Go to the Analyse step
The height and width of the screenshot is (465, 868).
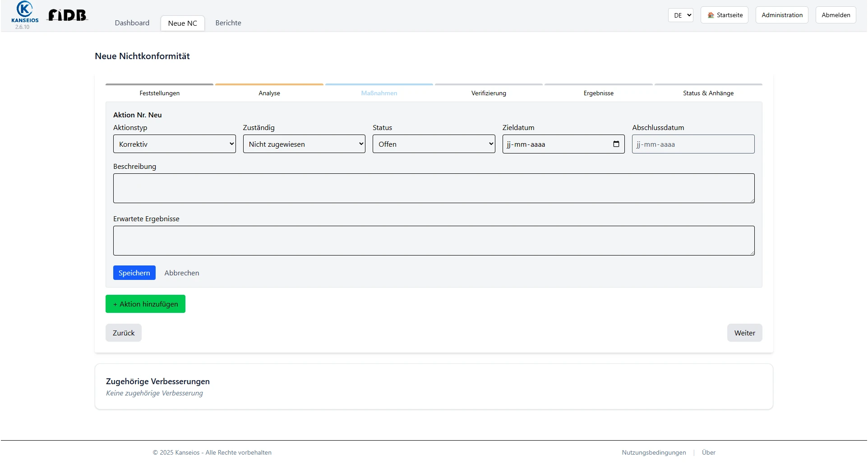(269, 93)
